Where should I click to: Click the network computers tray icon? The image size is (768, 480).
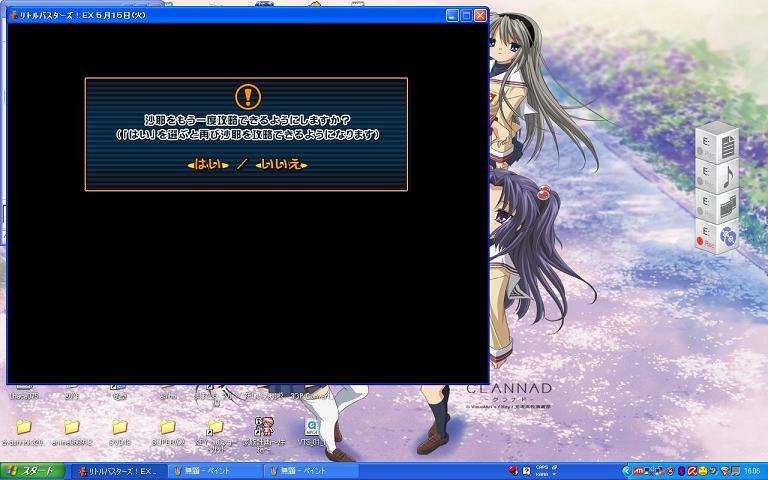pyautogui.click(x=648, y=471)
